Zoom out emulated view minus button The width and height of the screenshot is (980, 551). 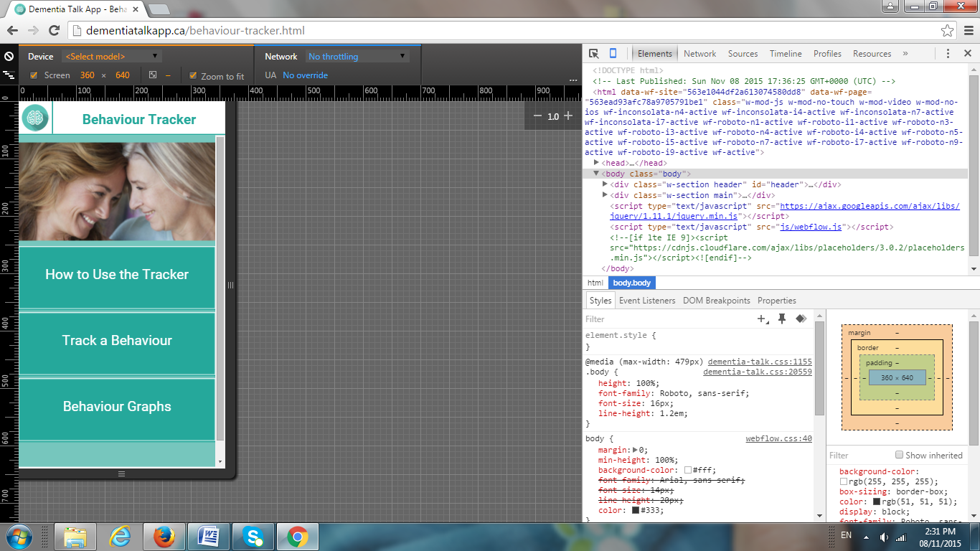[537, 116]
